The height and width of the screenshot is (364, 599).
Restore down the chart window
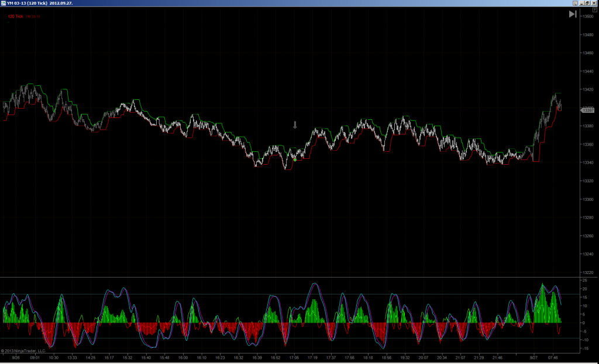[x=587, y=3]
